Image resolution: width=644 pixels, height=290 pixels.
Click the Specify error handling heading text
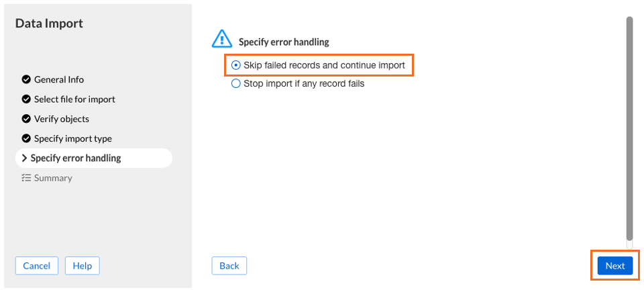pos(284,42)
